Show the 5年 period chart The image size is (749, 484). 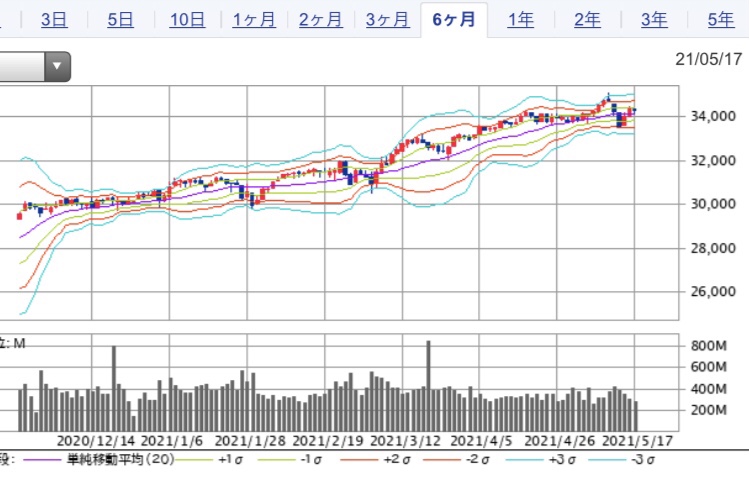(x=721, y=20)
